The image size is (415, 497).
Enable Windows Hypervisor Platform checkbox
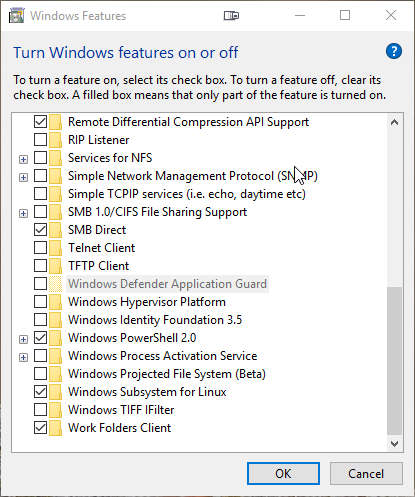(40, 302)
